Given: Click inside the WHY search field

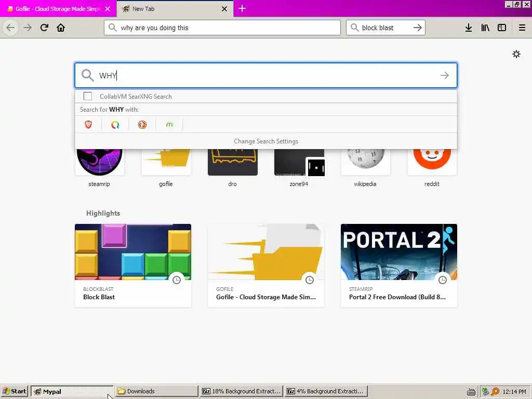Looking at the screenshot, I should pos(266,75).
